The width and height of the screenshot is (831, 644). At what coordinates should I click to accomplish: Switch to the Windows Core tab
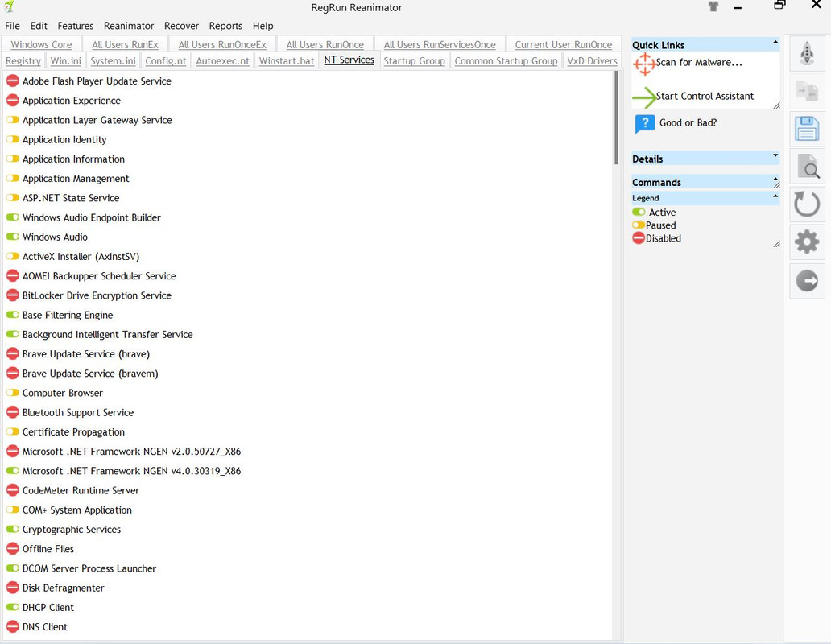[41, 45]
